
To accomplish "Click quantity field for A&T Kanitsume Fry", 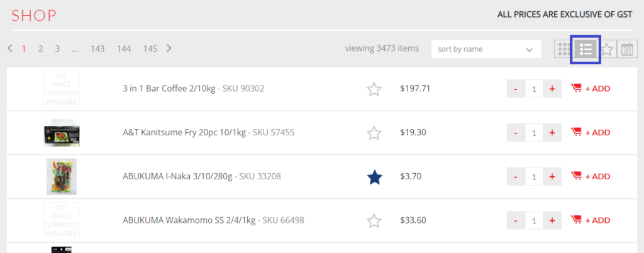I will [x=534, y=133].
